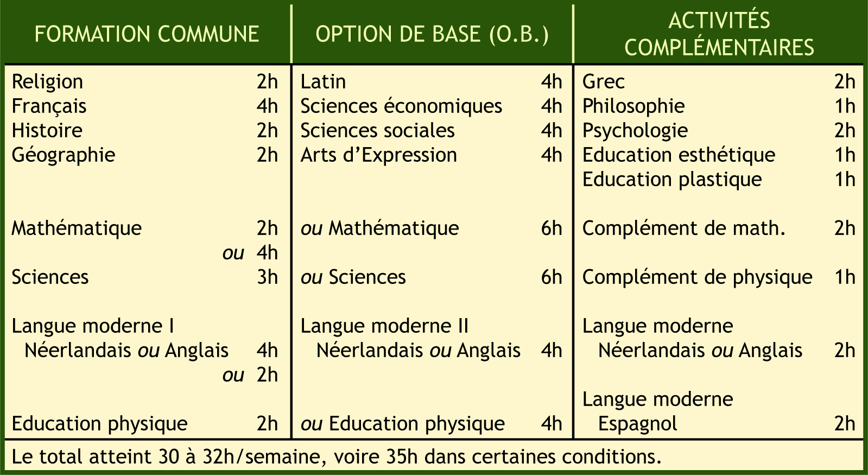Select the Histoire subject row
This screenshot has width=868, height=475.
click(47, 131)
